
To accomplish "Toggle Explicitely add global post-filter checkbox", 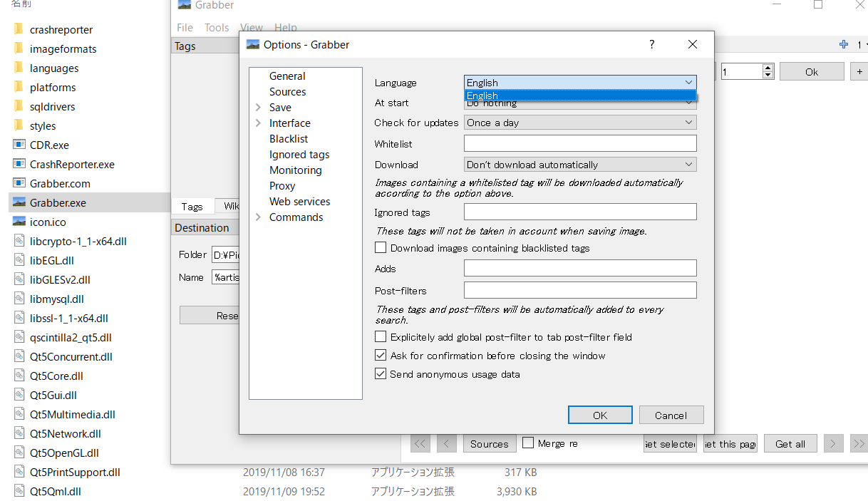I will coord(381,336).
